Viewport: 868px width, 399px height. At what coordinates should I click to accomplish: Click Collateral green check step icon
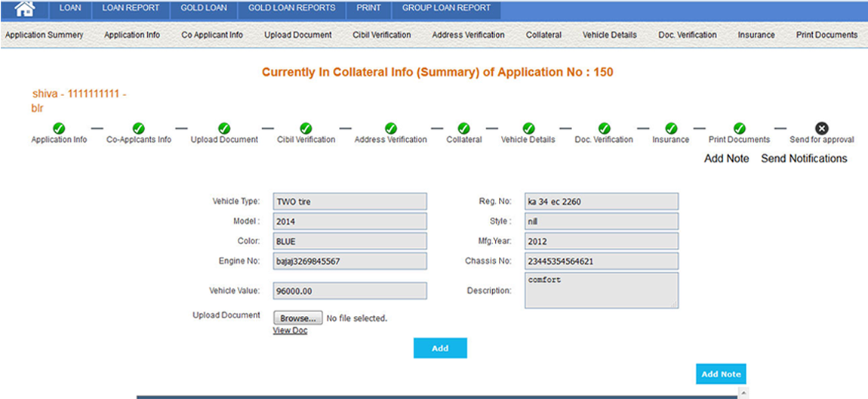tap(464, 128)
